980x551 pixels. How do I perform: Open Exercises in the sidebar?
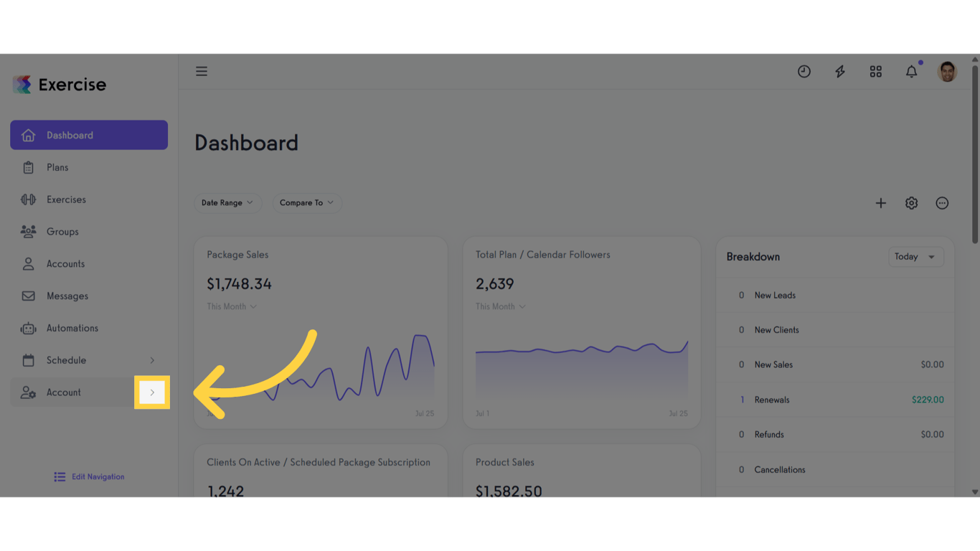pos(89,199)
